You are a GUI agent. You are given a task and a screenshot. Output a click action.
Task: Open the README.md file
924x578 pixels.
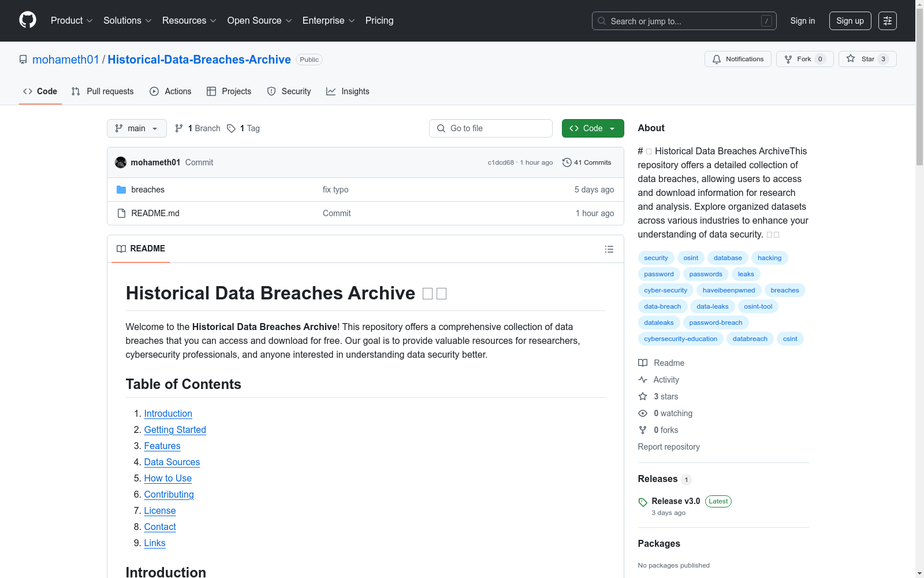pyautogui.click(x=155, y=213)
